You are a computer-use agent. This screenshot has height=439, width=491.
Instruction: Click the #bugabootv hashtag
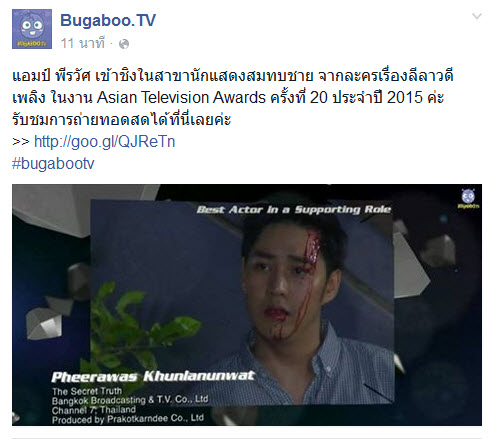(53, 163)
